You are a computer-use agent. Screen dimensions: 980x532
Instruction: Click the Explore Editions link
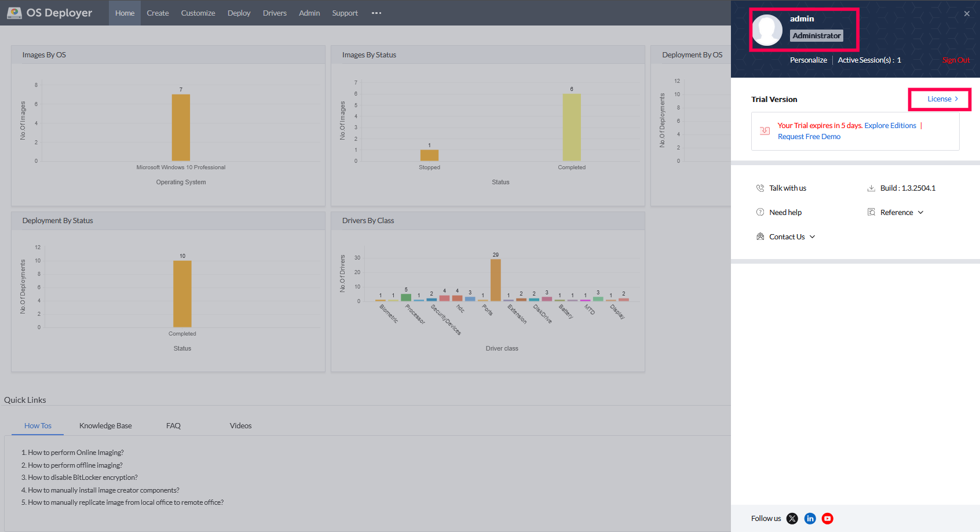tap(890, 125)
